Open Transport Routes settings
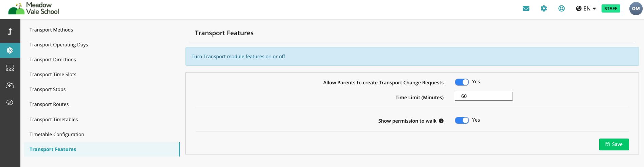The width and height of the screenshot is (644, 167). [49, 104]
